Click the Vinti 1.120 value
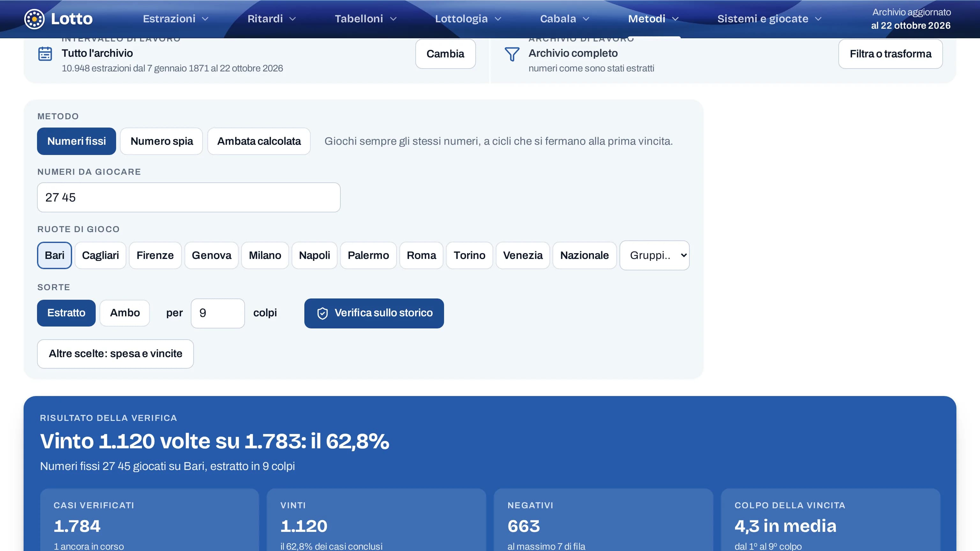The width and height of the screenshot is (980, 551). click(304, 526)
